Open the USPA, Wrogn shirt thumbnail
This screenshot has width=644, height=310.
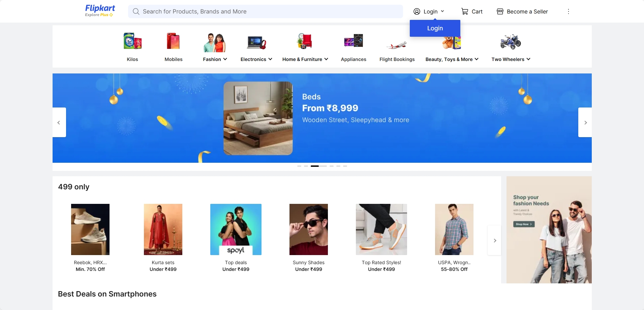tap(454, 229)
